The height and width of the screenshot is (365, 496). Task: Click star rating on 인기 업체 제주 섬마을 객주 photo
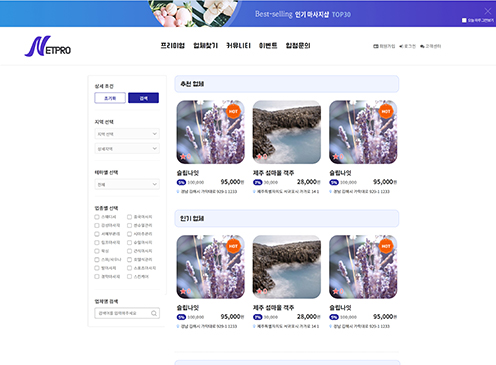262,291
